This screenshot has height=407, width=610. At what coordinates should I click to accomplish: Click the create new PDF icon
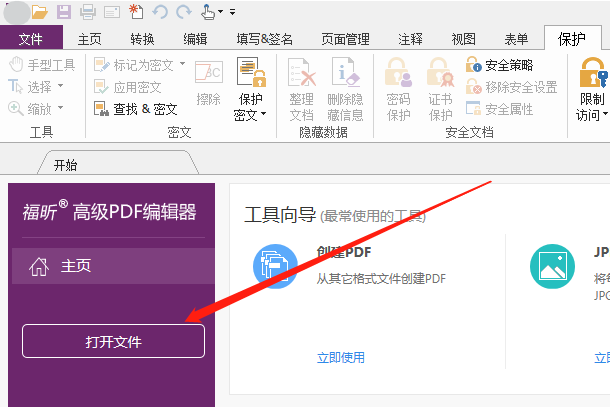coord(136,12)
